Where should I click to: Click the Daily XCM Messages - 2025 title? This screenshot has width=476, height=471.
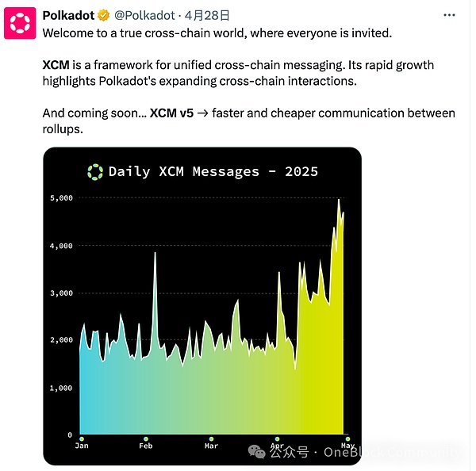pyautogui.click(x=213, y=171)
